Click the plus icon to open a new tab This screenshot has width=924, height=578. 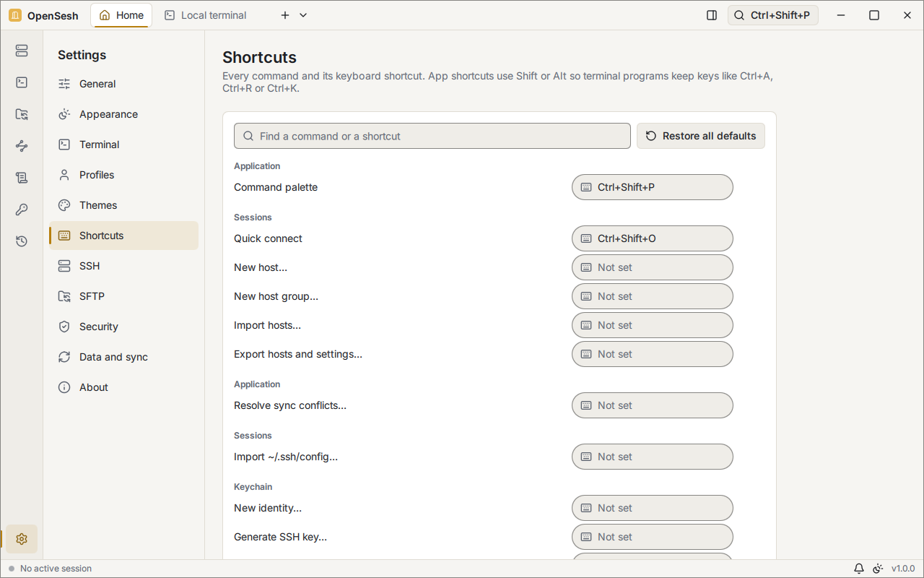285,15
